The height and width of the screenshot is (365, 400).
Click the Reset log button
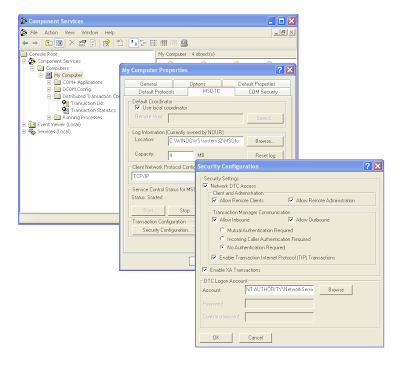coord(265,155)
